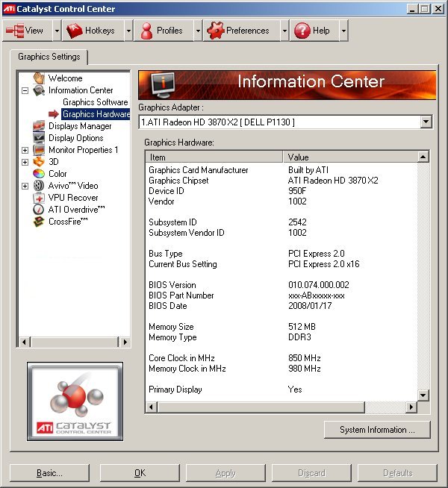Select Graphics Hardware in the tree
Image resolution: width=448 pixels, height=488 pixels.
(96, 114)
